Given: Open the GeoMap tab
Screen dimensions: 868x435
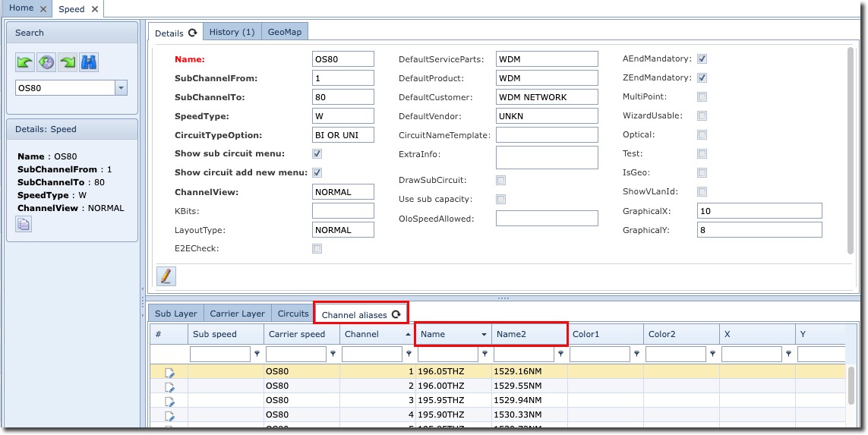Looking at the screenshot, I should [x=284, y=32].
